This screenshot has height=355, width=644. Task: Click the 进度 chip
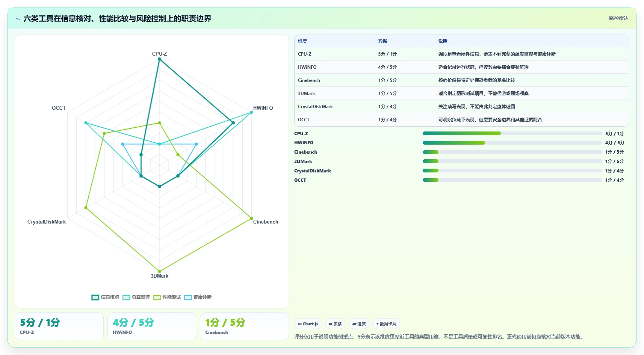click(359, 324)
